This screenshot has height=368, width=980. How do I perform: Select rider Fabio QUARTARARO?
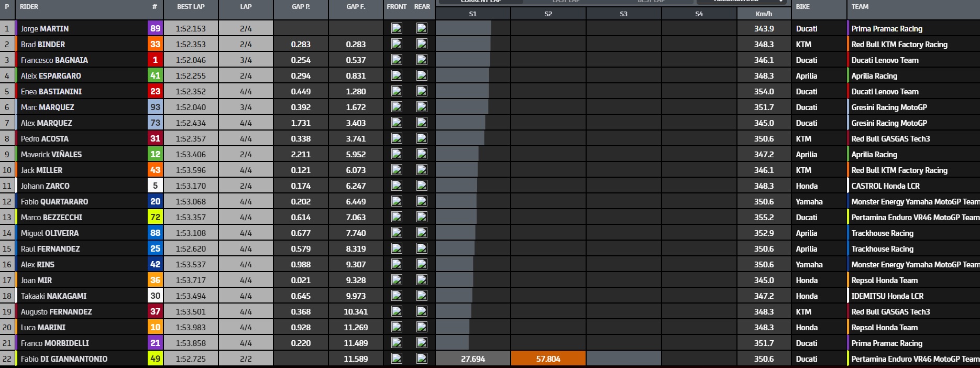(x=54, y=201)
